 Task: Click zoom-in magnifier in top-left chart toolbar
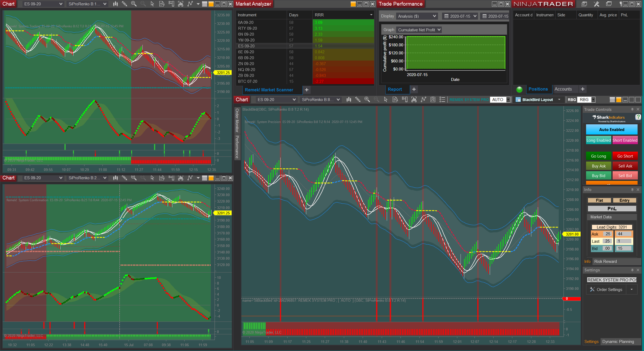[x=134, y=4]
